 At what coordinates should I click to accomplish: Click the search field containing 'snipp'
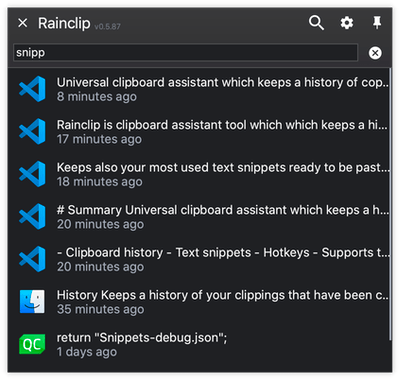(185, 52)
